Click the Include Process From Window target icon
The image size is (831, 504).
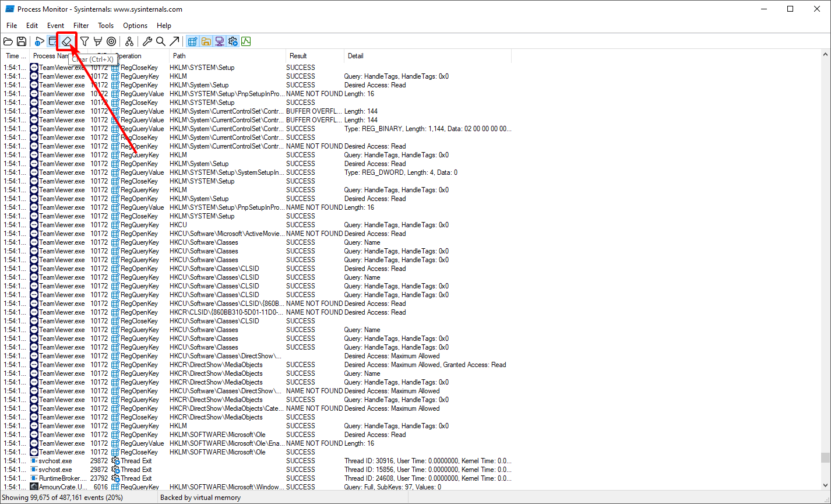click(x=111, y=41)
